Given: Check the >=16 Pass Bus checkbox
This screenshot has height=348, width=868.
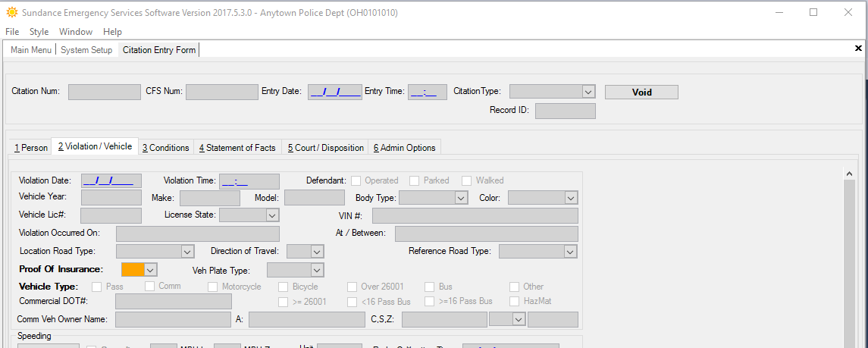Looking at the screenshot, I should (430, 301).
